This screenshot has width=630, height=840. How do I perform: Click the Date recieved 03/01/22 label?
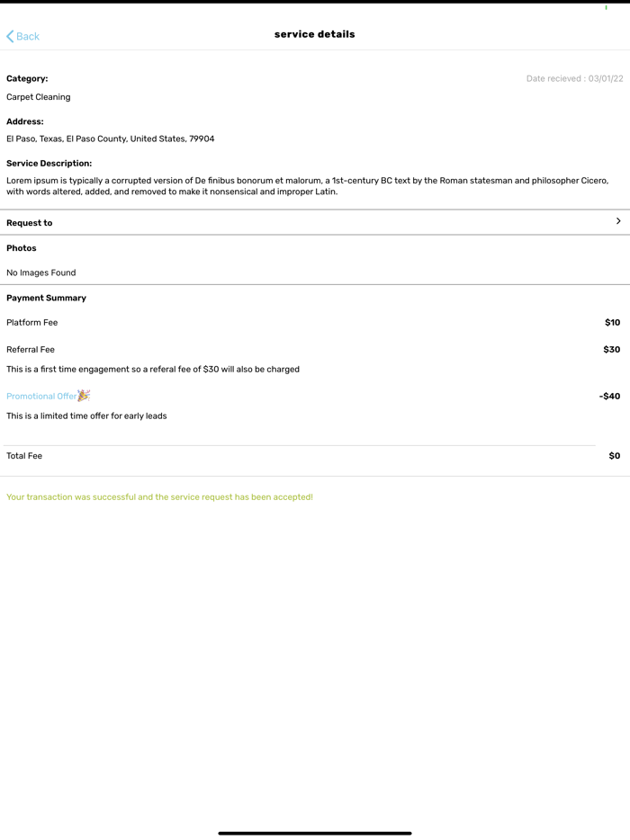(x=574, y=79)
